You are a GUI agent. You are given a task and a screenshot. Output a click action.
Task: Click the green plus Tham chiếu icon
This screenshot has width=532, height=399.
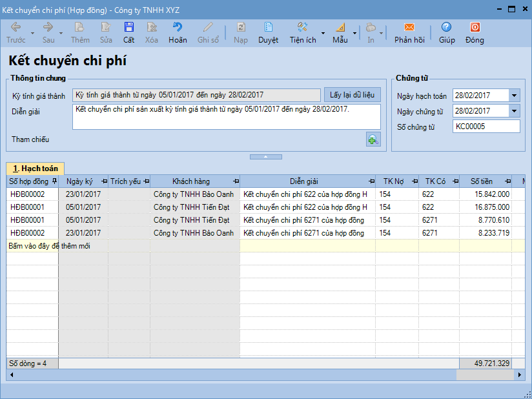(373, 139)
